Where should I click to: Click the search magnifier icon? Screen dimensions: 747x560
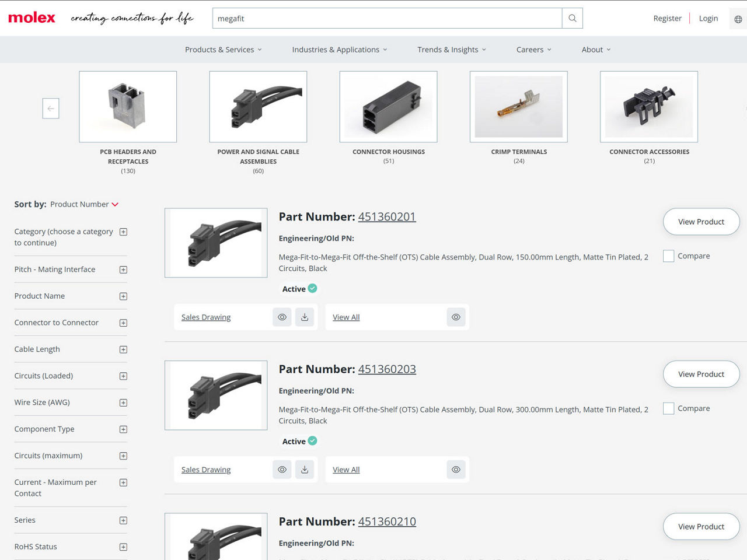[573, 18]
